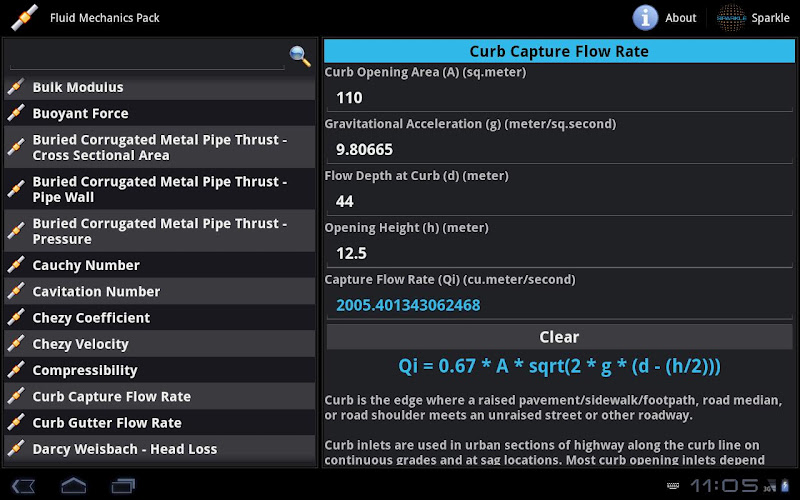The height and width of the screenshot is (500, 800).
Task: Click the pipe icon beside Bulk Modulus
Action: point(16,88)
